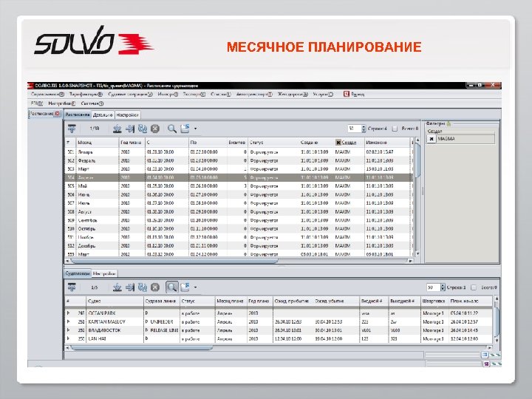532x399 pixels.
Task: Open the Настройки menu in the second menu row
Action: pyautogui.click(x=62, y=103)
